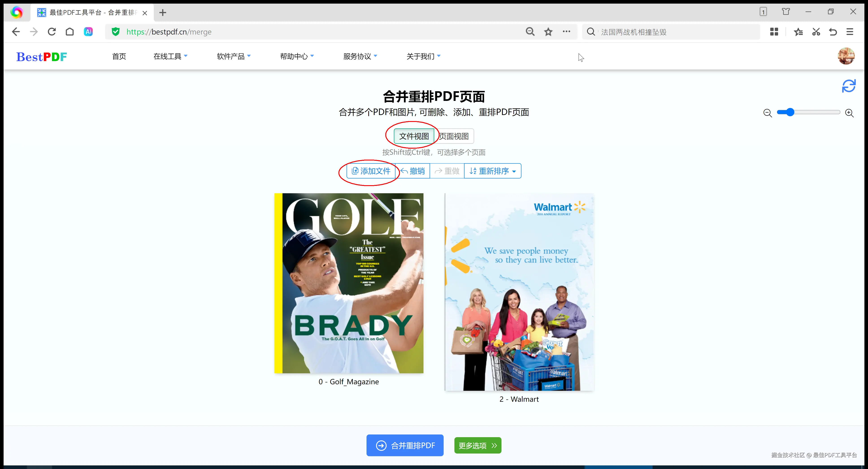Open the browser AI assistant icon

click(88, 32)
